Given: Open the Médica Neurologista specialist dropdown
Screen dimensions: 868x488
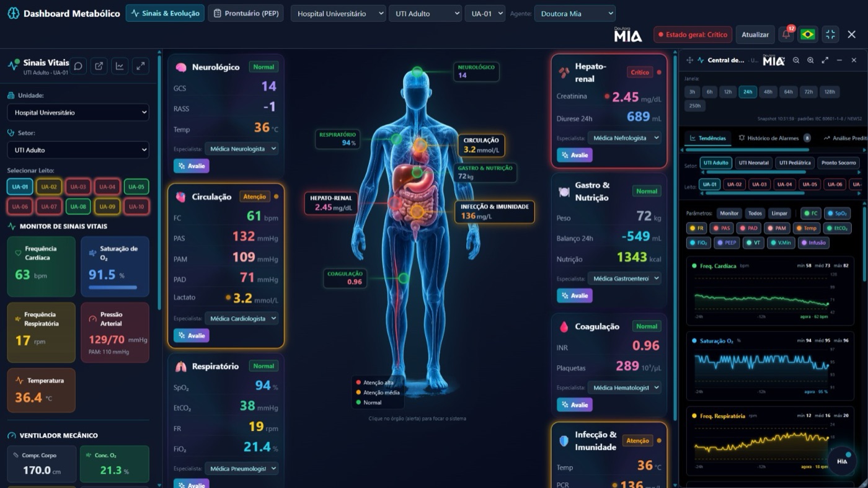Looking at the screenshot, I should tap(241, 149).
